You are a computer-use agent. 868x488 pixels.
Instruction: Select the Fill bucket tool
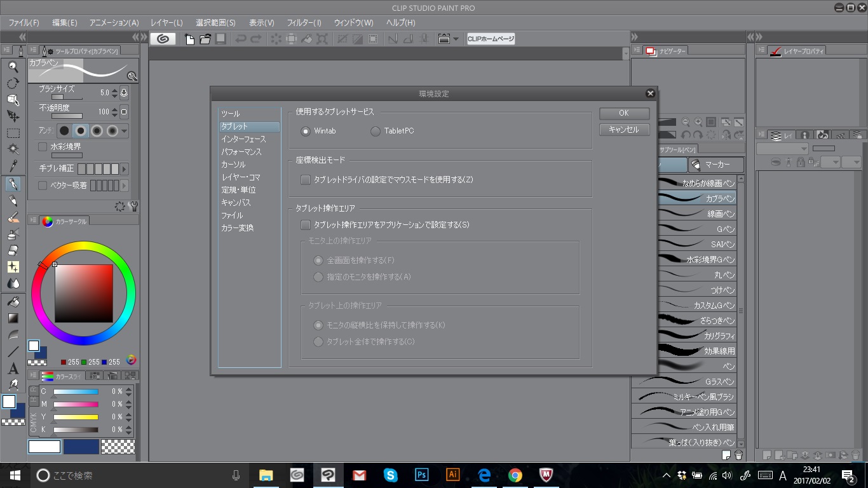(x=13, y=301)
